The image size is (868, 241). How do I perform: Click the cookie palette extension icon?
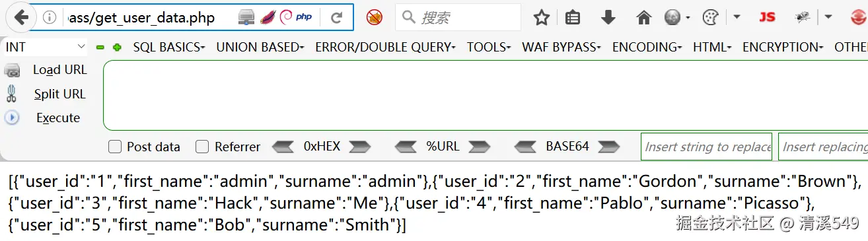click(710, 18)
